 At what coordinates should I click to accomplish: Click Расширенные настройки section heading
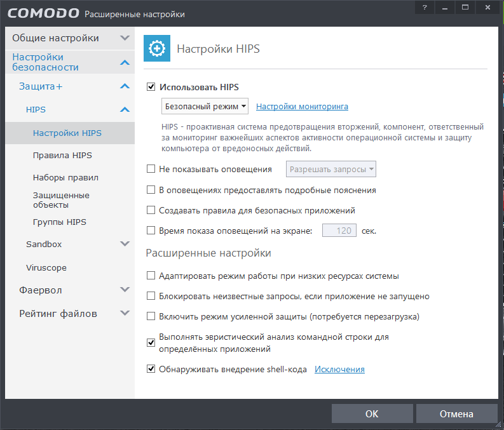(208, 253)
